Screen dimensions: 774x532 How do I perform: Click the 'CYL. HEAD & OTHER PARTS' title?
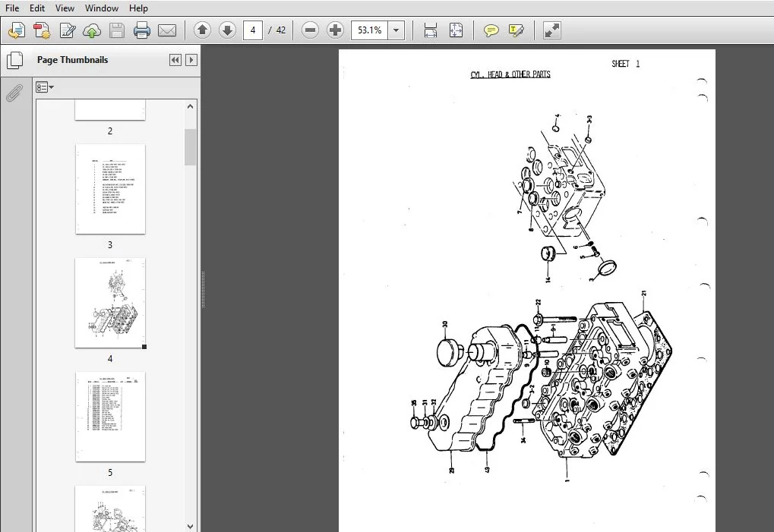510,74
